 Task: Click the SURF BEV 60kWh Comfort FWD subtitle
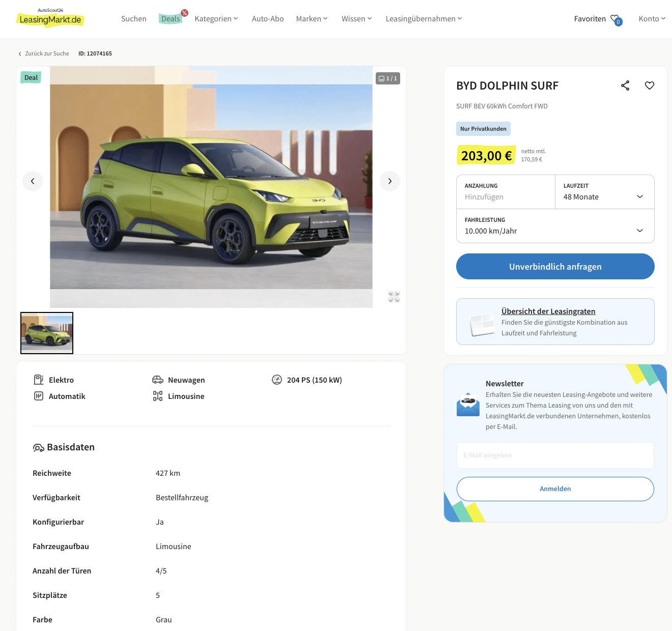[502, 106]
